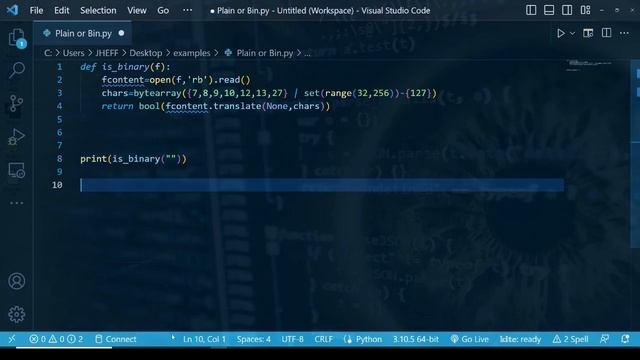Toggle the secondary sidebar layout icon

(567, 10)
